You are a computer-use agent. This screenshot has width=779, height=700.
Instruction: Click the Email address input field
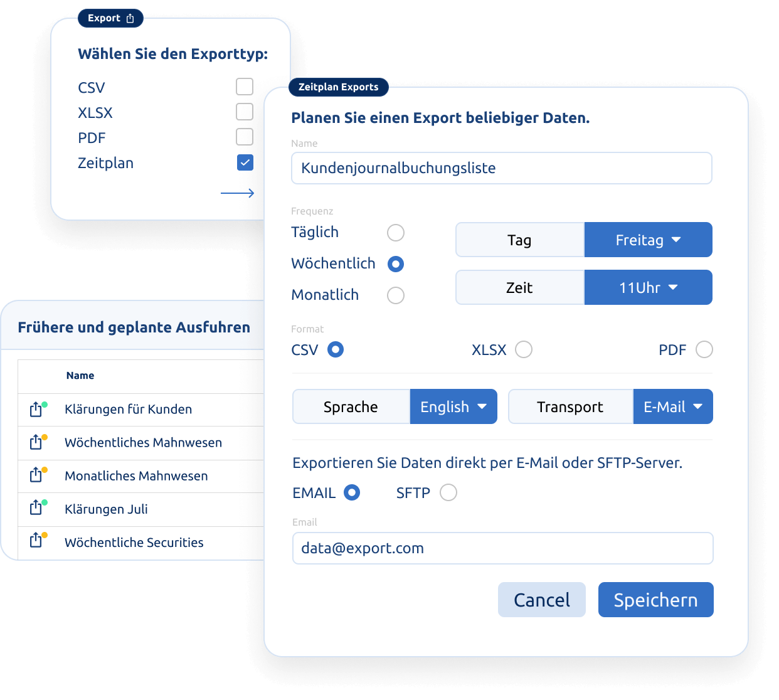(x=503, y=548)
